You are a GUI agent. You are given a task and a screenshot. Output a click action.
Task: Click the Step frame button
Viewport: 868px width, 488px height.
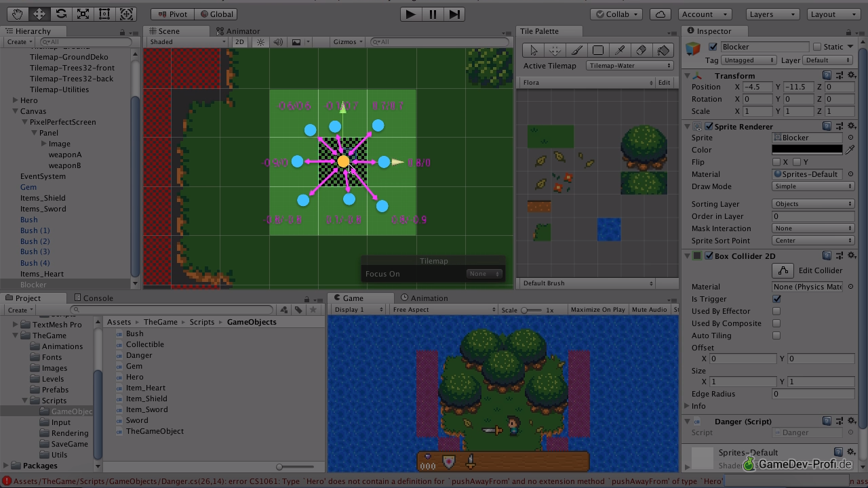coord(454,14)
